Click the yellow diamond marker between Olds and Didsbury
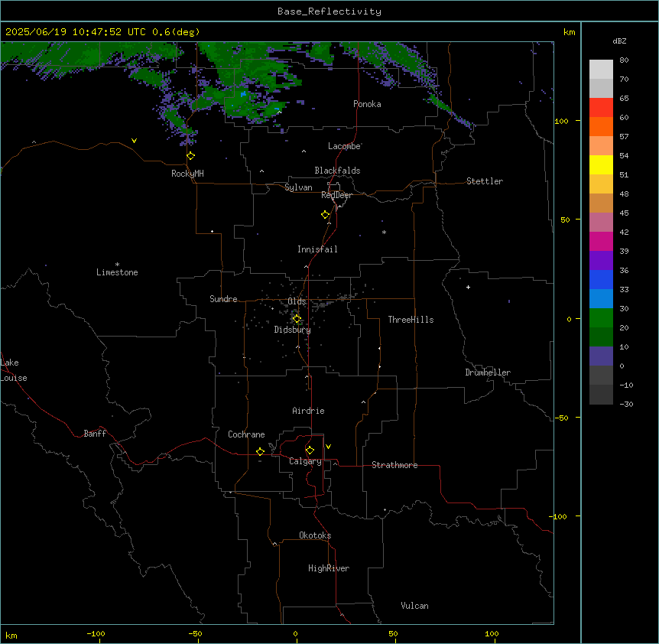The height and width of the screenshot is (644, 659). (297, 319)
